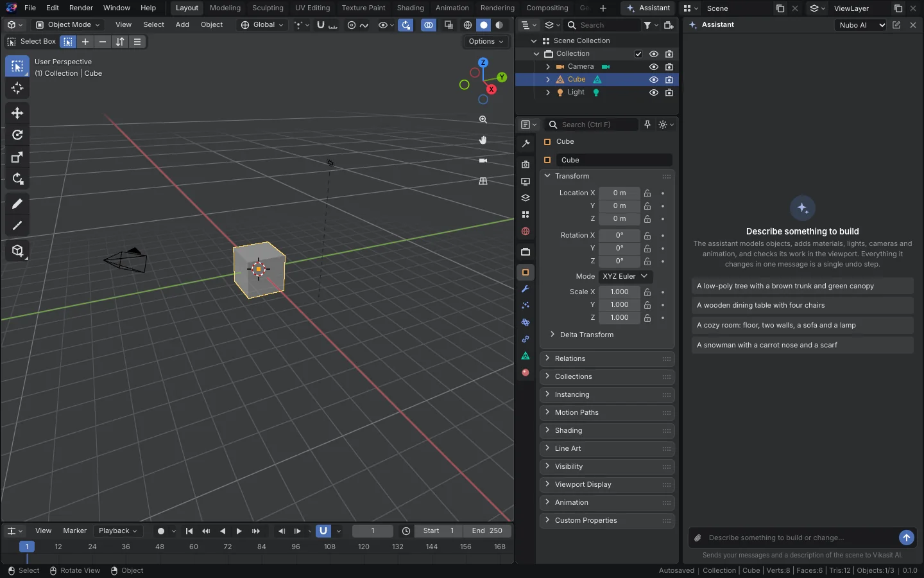This screenshot has width=924, height=578.
Task: Uncheck the Collection exclude checkbox
Action: point(638,54)
